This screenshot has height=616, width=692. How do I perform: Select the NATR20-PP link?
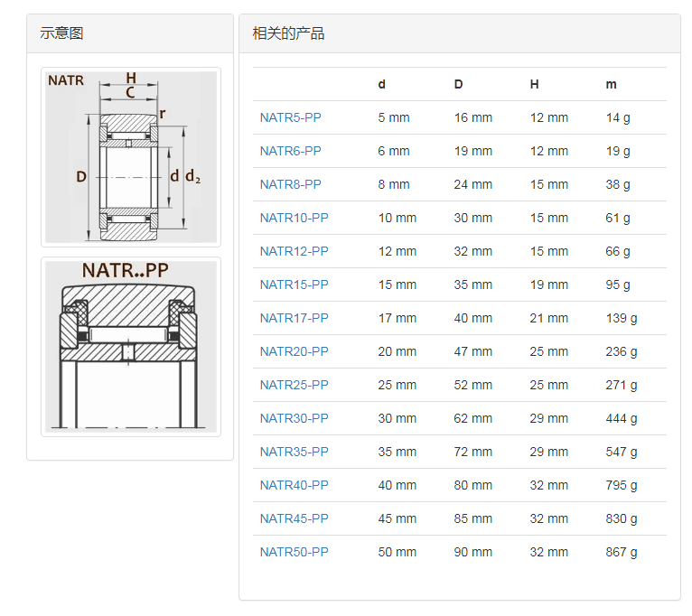click(x=294, y=351)
